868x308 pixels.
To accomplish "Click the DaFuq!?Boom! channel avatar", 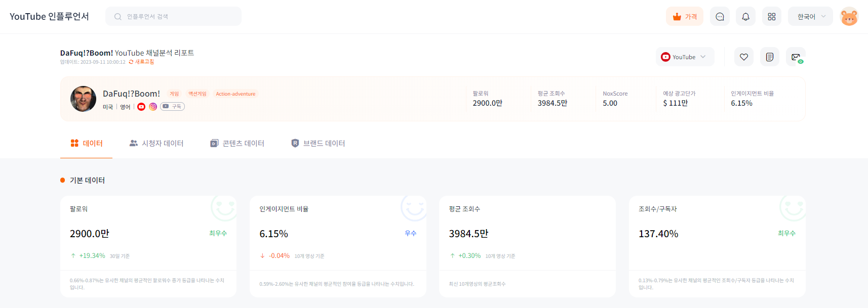I will pos(83,99).
